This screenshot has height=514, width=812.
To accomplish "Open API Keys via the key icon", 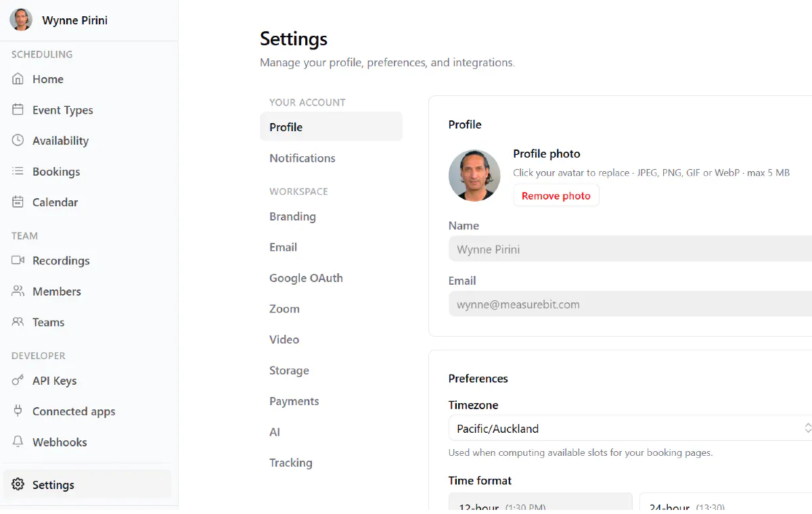I will pos(18,380).
